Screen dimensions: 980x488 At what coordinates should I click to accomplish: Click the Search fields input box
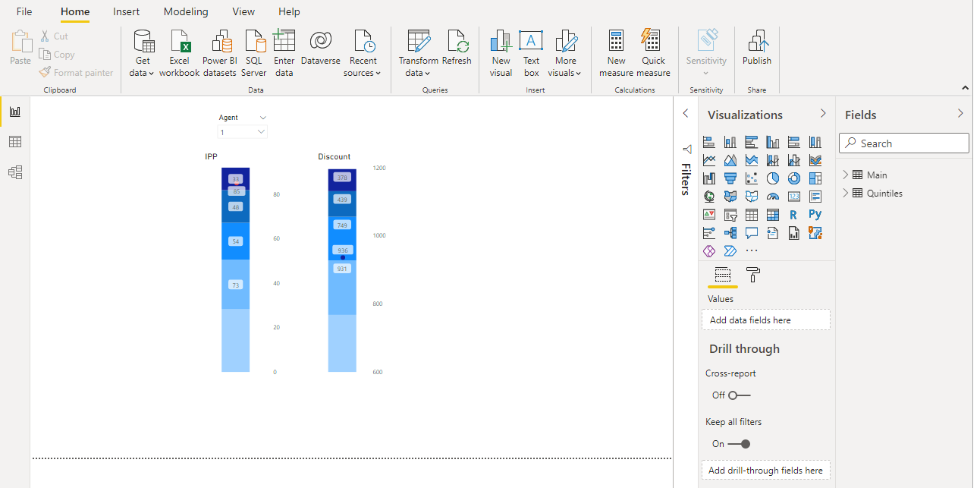click(904, 143)
